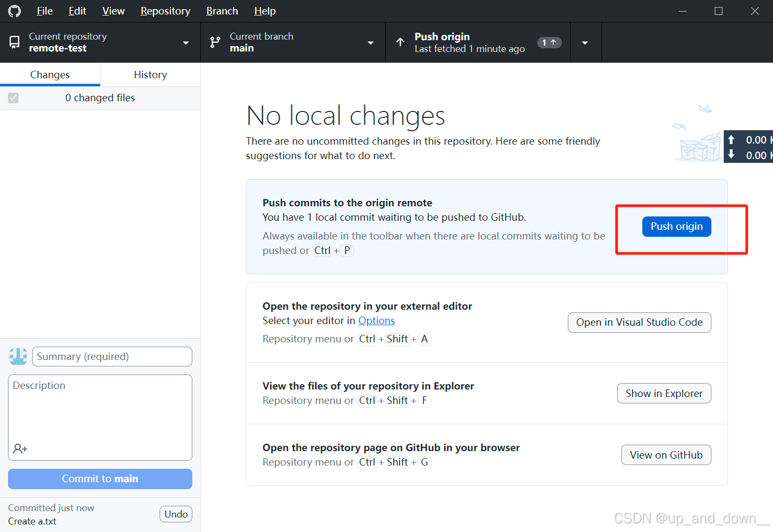The height and width of the screenshot is (532, 773).
Task: Open the Help menu
Action: [x=265, y=11]
